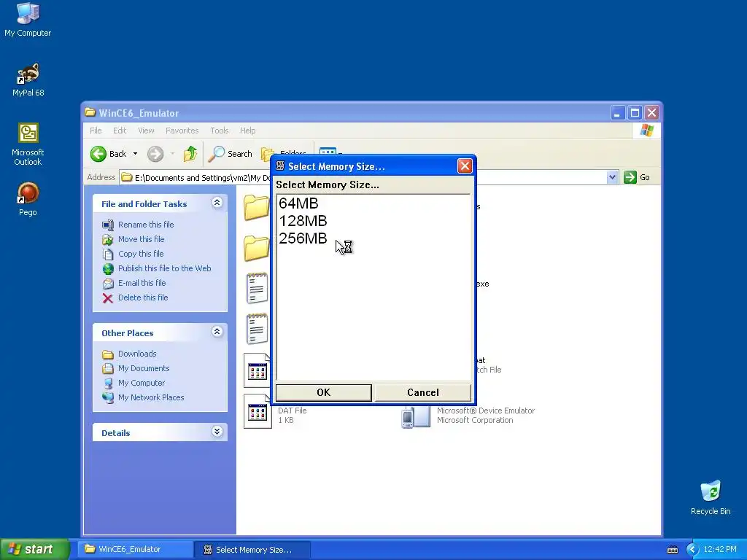The width and height of the screenshot is (747, 560).
Task: Click the Forward navigation arrow
Action: tap(155, 154)
